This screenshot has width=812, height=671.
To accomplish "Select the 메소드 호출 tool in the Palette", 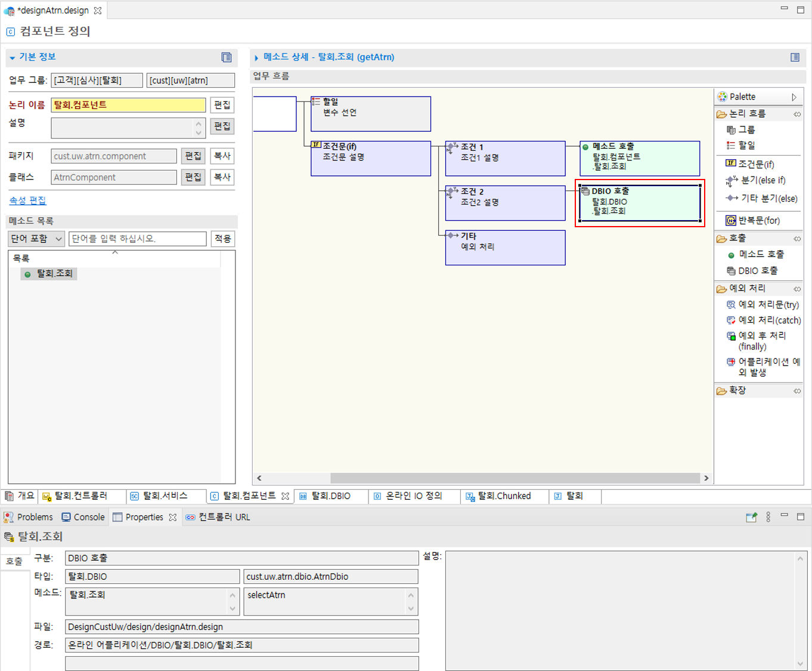I will pos(761,253).
